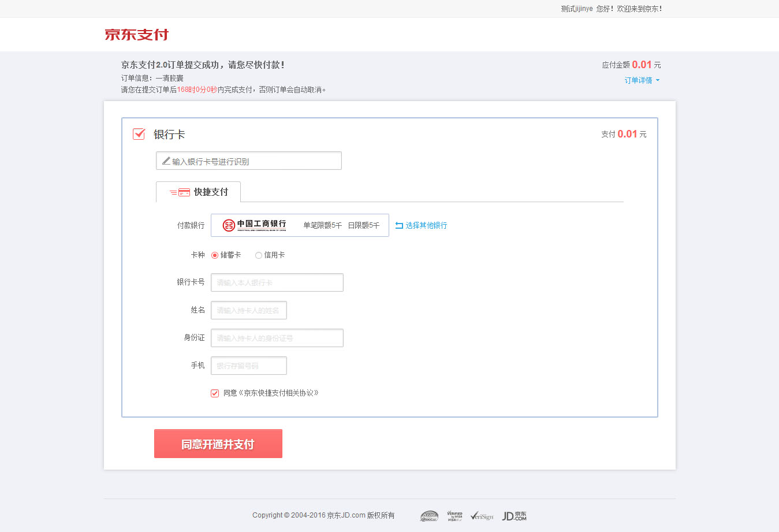Click the JD.COM footer logo

[x=514, y=516]
